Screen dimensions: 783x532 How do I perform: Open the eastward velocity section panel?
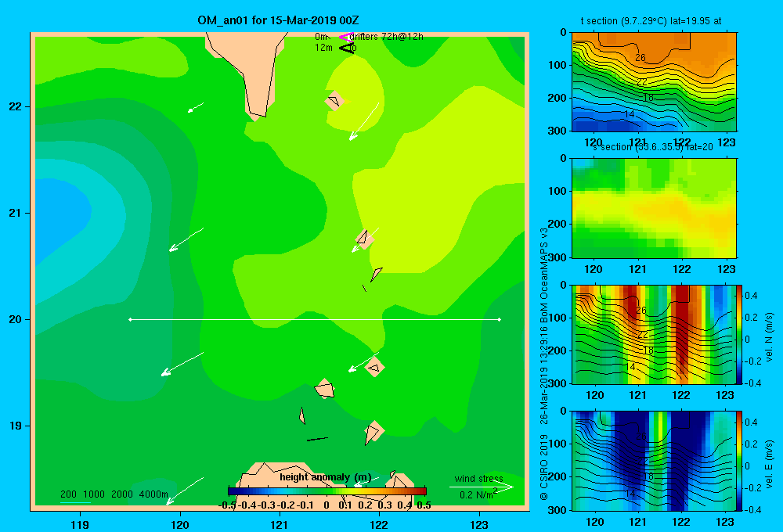pyautogui.click(x=654, y=461)
